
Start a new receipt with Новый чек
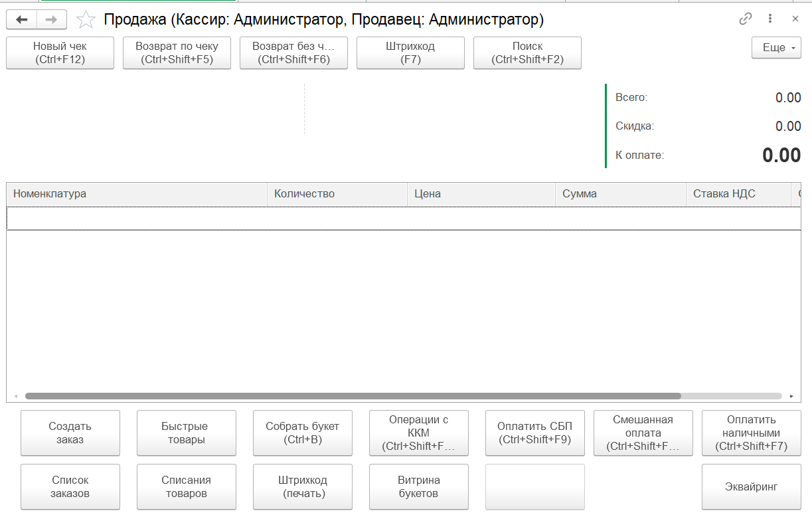[60, 53]
